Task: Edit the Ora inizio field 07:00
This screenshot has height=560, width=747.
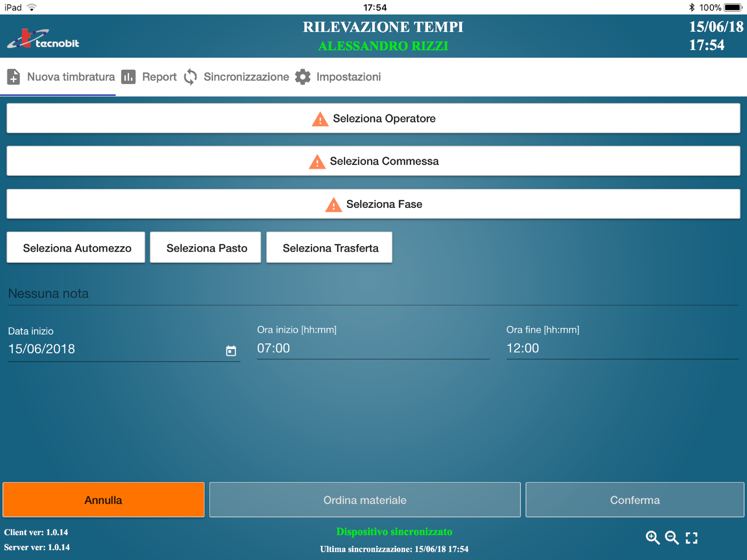Action: coord(373,348)
